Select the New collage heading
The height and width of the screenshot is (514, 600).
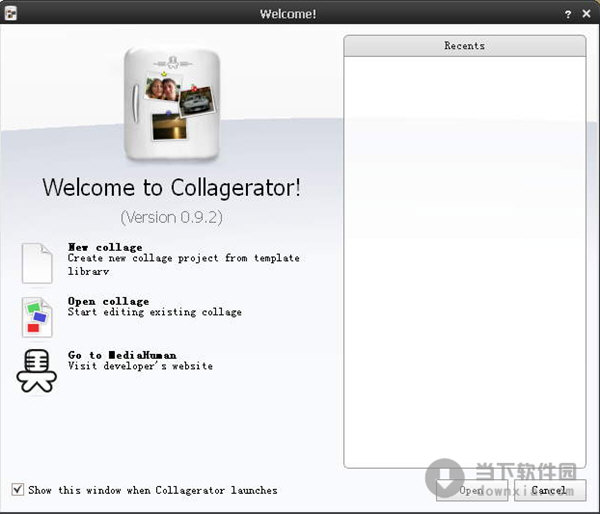point(105,247)
